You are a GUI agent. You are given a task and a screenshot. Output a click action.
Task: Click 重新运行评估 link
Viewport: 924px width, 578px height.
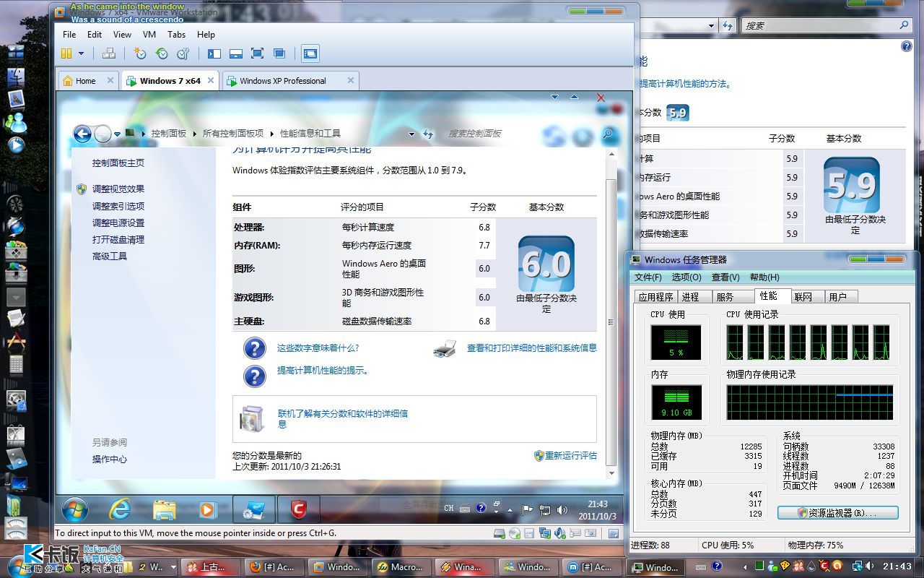tap(570, 456)
